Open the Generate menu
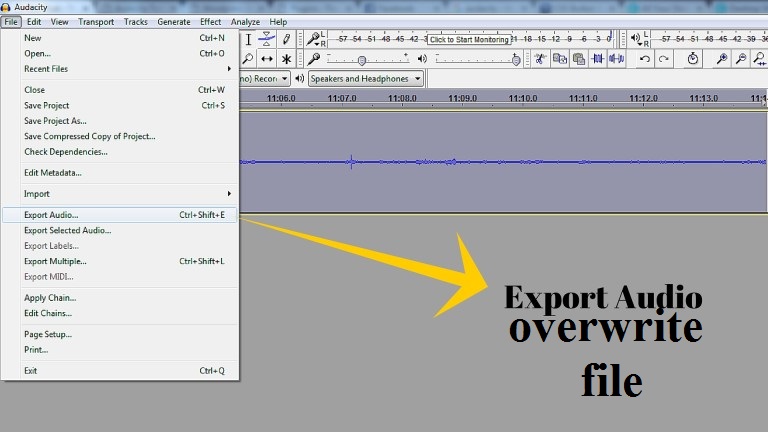Image resolution: width=768 pixels, height=432 pixels. (x=174, y=22)
